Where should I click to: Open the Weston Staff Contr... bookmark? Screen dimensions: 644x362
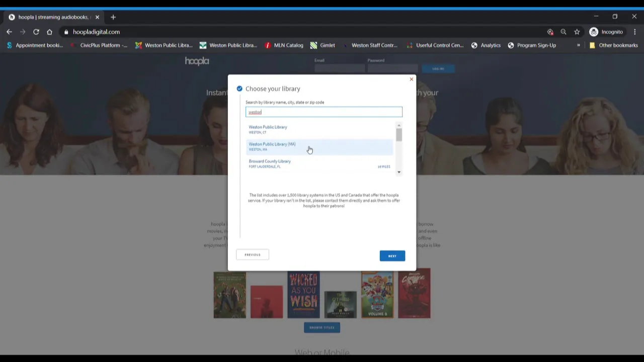coord(370,45)
